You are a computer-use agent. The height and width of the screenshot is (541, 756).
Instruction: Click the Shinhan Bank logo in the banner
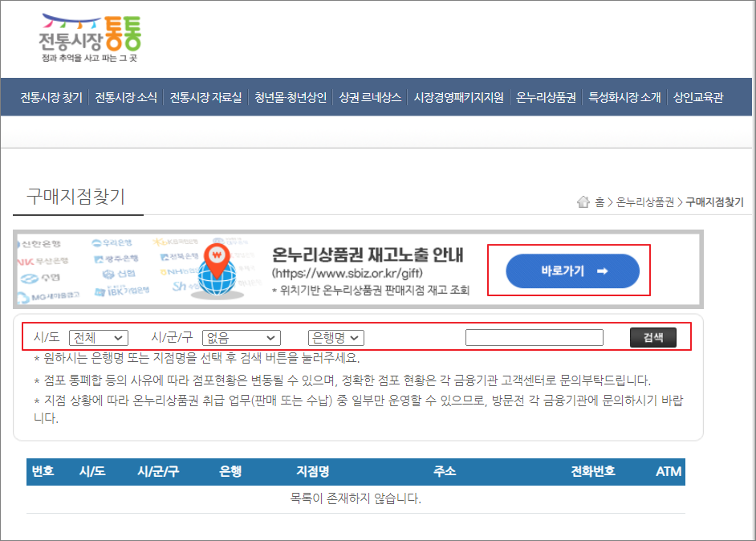[40, 242]
